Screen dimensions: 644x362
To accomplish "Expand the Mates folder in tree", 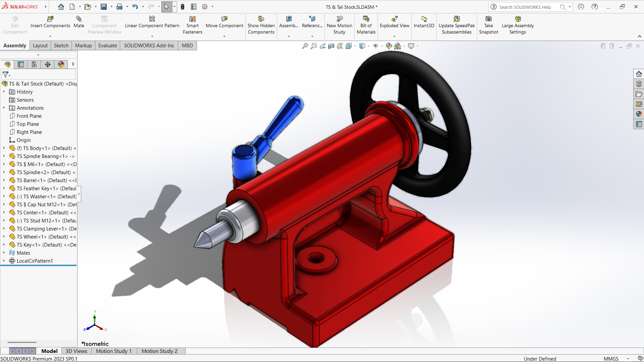I will coord(4,253).
